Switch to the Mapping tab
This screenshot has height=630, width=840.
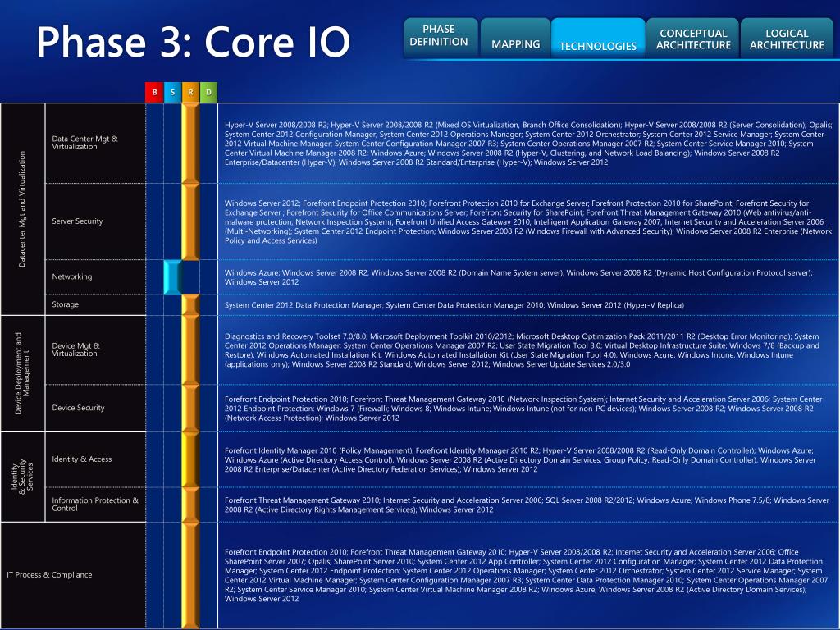tap(515, 37)
